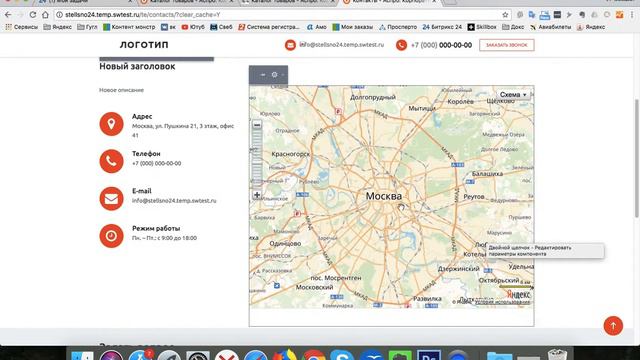This screenshot has width=640, height=360.
Task: Open the Контент монстр bookmark
Action: 129,27
